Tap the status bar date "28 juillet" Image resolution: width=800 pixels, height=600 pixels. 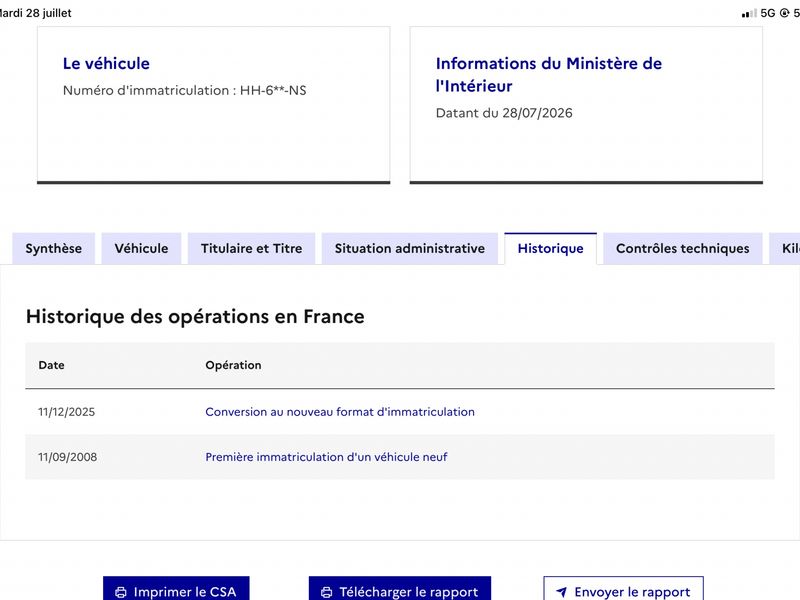48,13
